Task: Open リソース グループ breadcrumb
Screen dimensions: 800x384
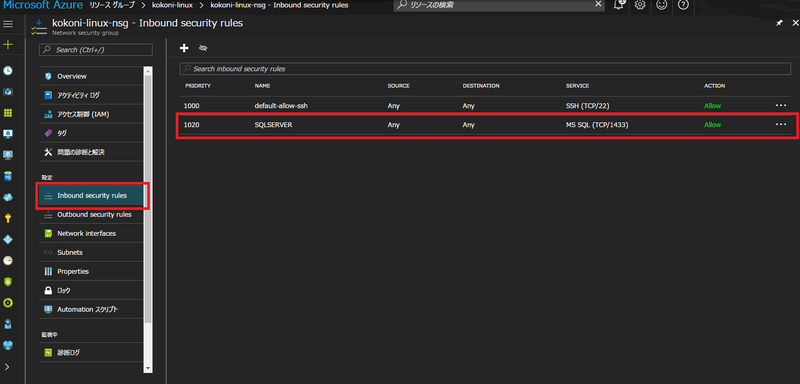Action: pyautogui.click(x=112, y=5)
